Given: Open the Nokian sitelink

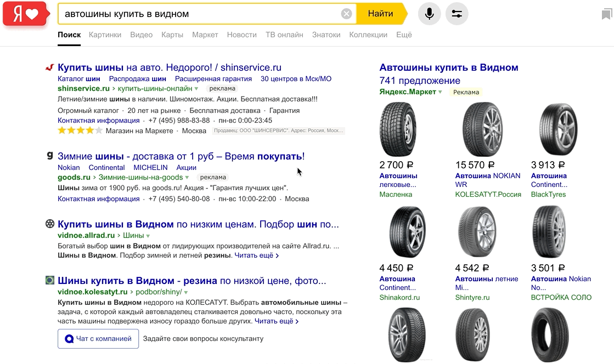Looking at the screenshot, I should pyautogui.click(x=69, y=168).
